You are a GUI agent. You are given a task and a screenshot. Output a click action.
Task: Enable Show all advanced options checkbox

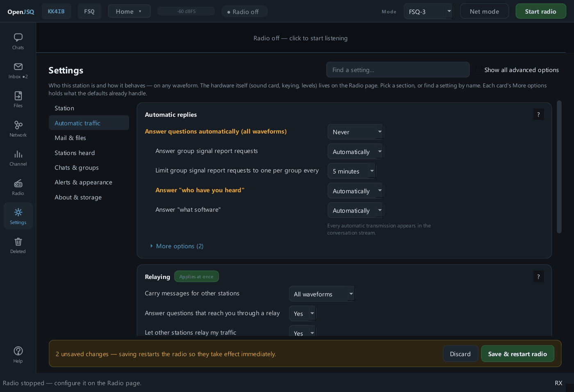coord(479,70)
